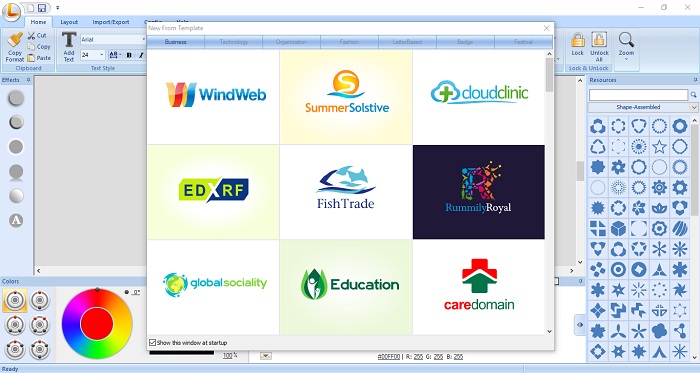The height and width of the screenshot is (373, 700).
Task: Click the Resources search input field
Action: coord(638,95)
